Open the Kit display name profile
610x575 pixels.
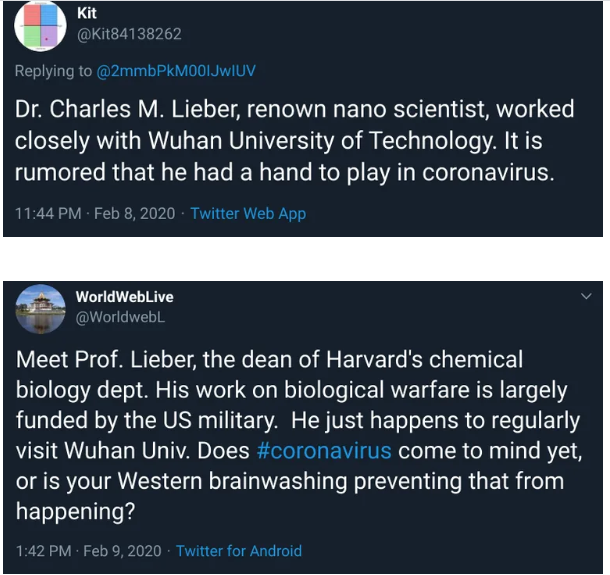click(87, 13)
